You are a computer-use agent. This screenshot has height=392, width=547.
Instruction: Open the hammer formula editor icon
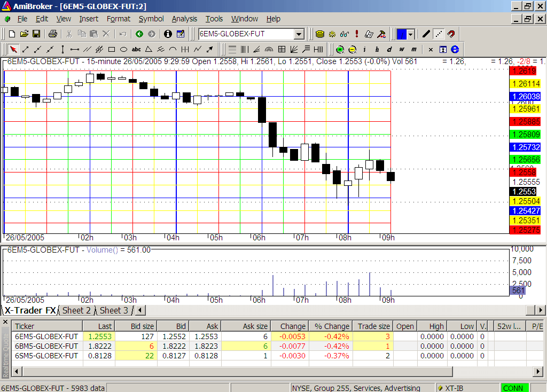381,34
